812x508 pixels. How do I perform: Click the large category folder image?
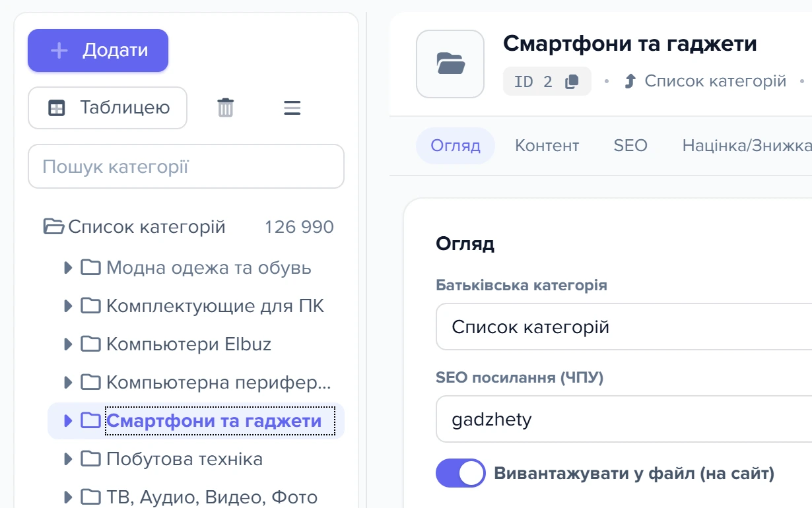click(x=450, y=64)
